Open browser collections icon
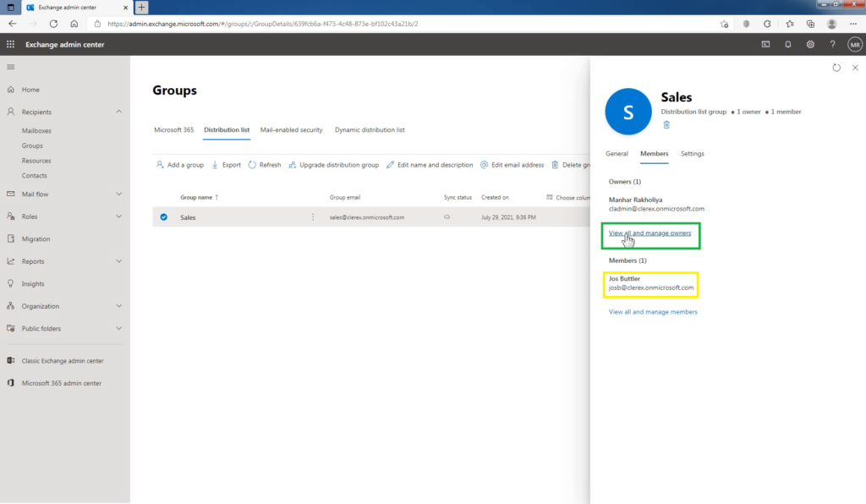866x504 pixels. pyautogui.click(x=810, y=24)
